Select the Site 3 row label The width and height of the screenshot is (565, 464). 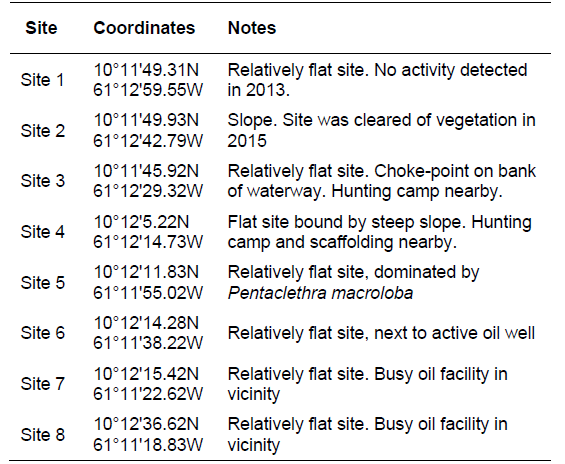43,181
